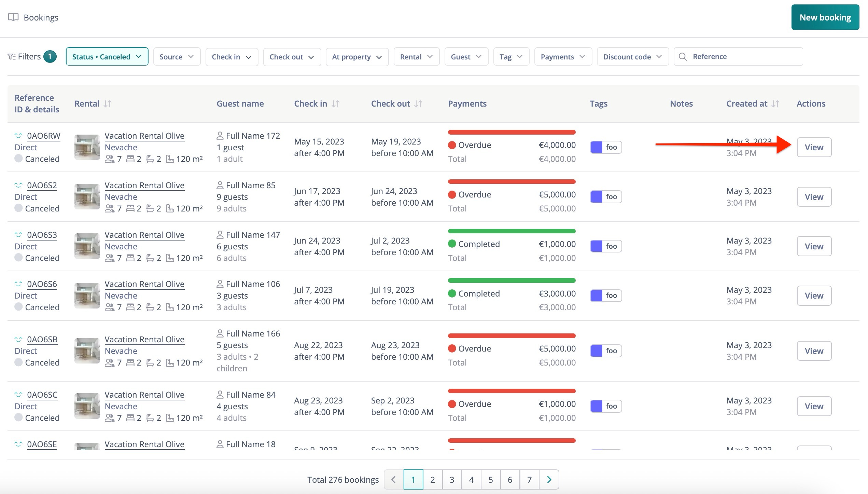Click foo tag color swatch on 0AO6S2
868x494 pixels.
[597, 197]
